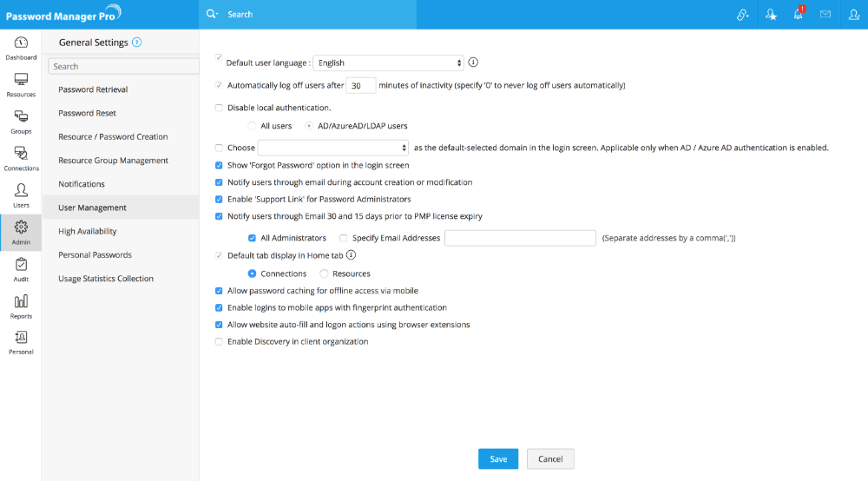The image size is (868, 481).
Task: Click the favorites user-star icon
Action: [771, 15]
